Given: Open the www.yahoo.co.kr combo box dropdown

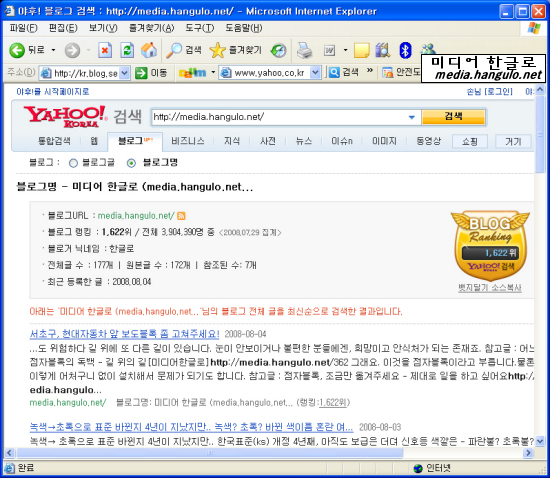Looking at the screenshot, I should 315,73.
